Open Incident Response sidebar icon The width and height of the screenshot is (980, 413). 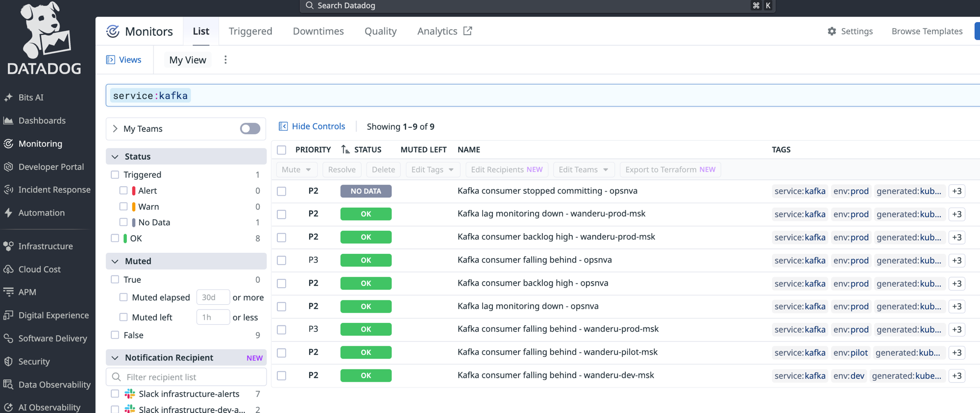coord(8,190)
